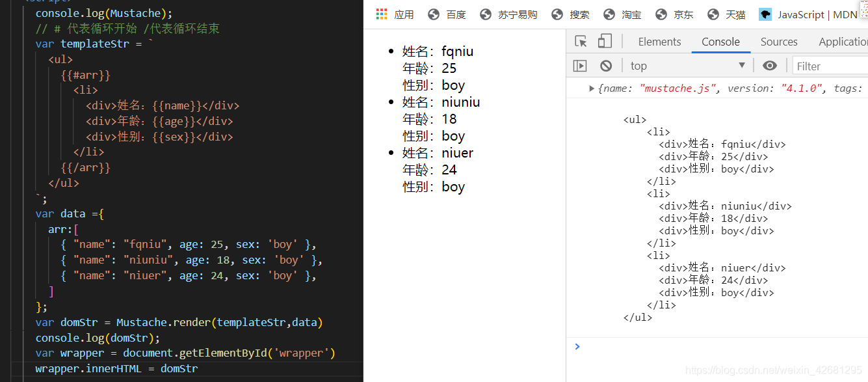The width and height of the screenshot is (868, 382).
Task: Click the globe icon beside 百度
Action: pos(434,14)
